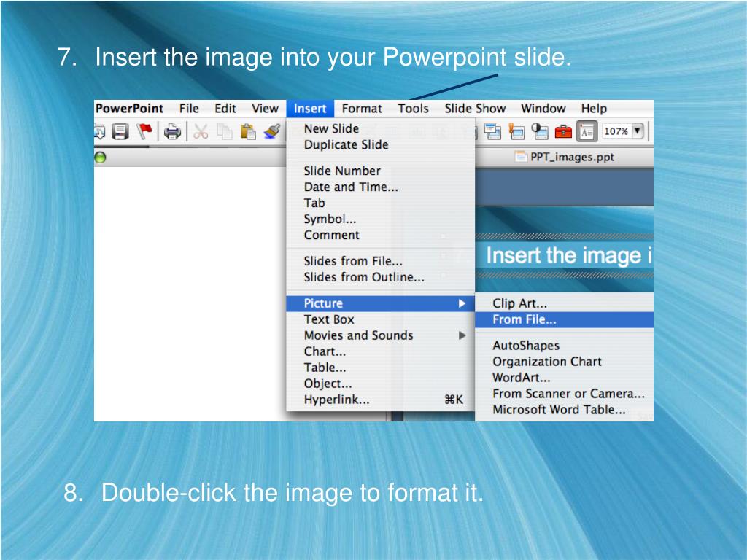Open the Window menu
This screenshot has height=560, width=747.
543,109
